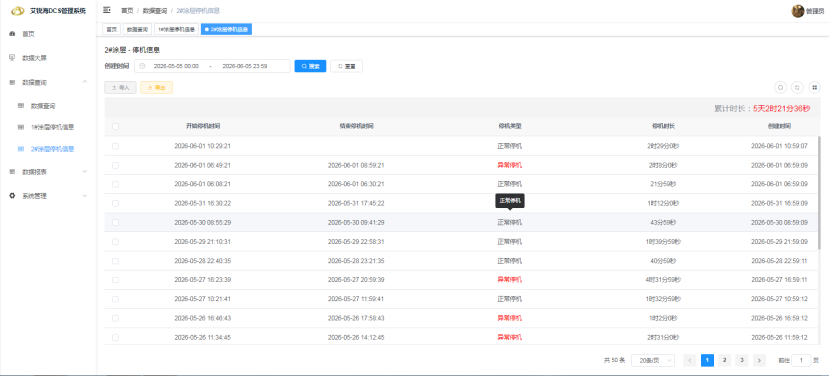Image resolution: width=830 pixels, height=377 pixels.
Task: Open 数据大屏 screen icon in sidebar
Action: coord(12,58)
